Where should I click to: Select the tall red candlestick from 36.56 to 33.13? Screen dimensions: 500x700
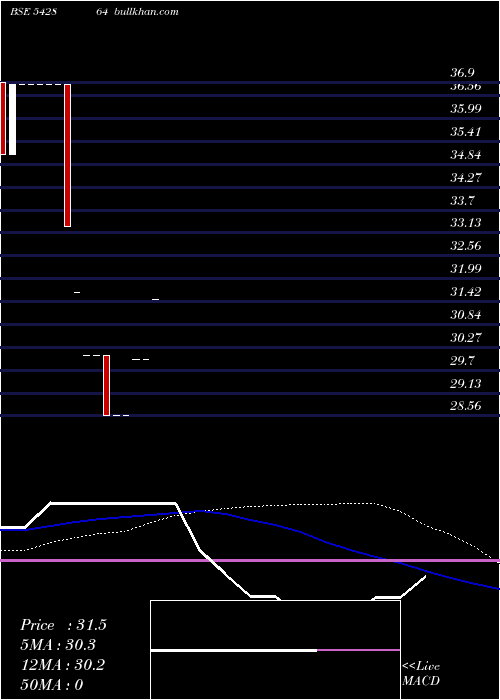click(x=67, y=155)
